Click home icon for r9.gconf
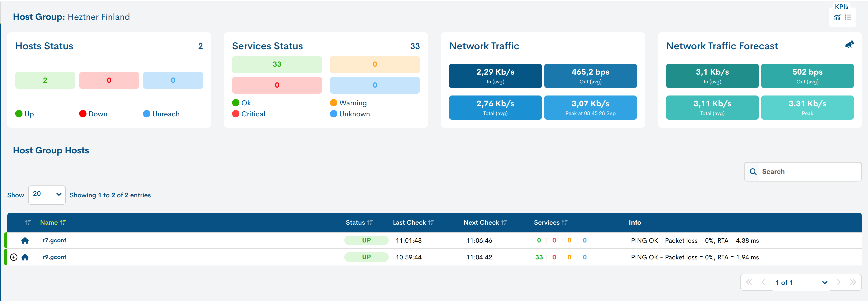The image size is (868, 301). [x=25, y=257]
